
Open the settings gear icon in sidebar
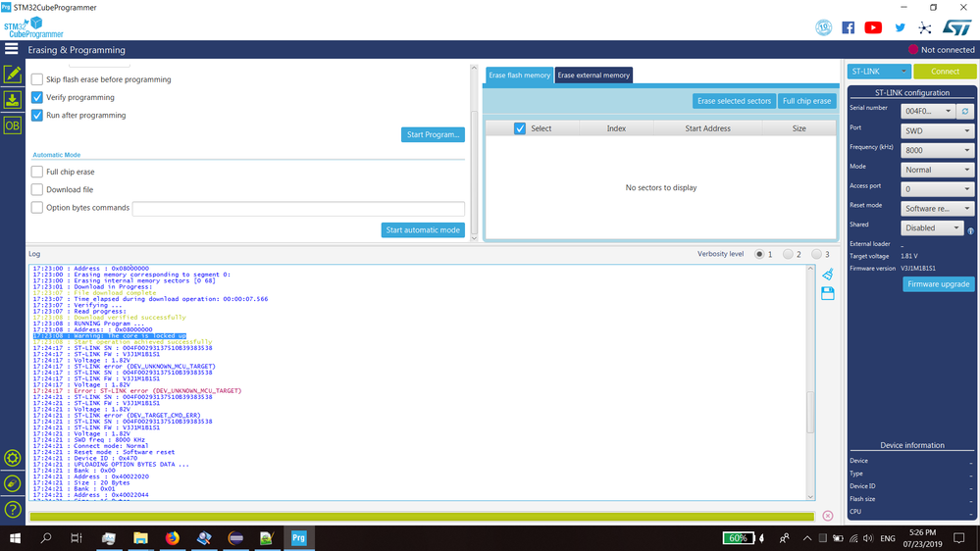(x=13, y=458)
